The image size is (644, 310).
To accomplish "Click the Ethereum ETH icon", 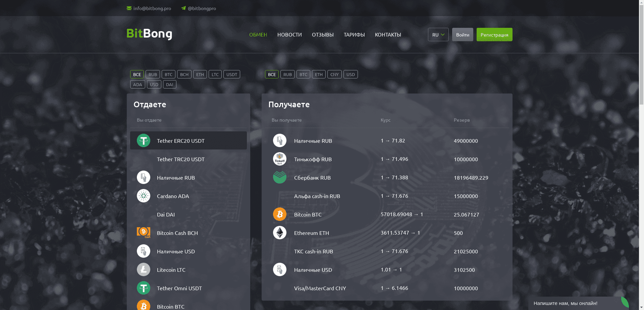I will 279,233.
